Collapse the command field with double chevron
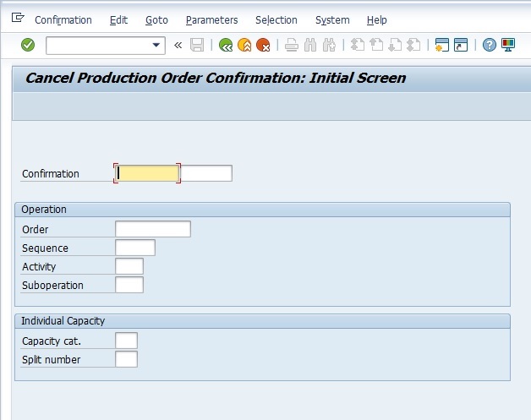531x420 pixels. (x=178, y=45)
